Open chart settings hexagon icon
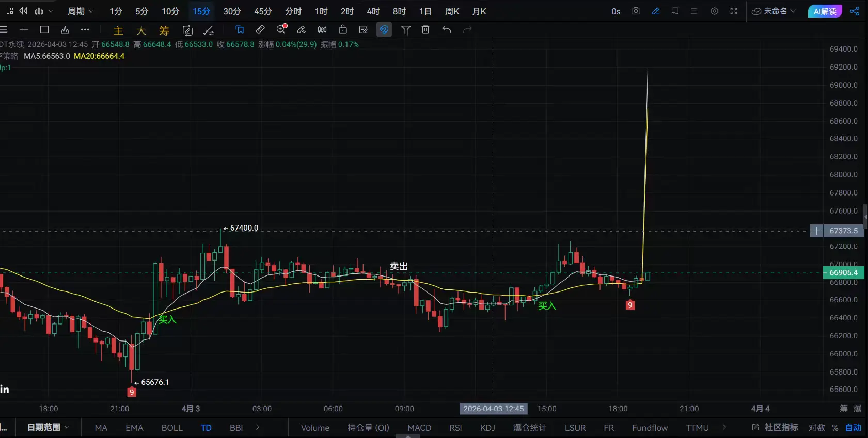The width and height of the screenshot is (868, 438). click(714, 11)
